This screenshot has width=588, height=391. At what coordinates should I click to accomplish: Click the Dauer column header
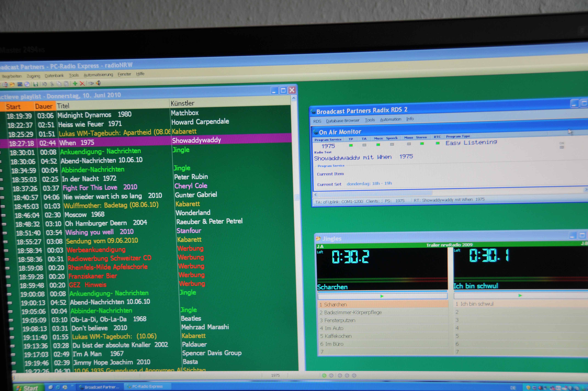[45, 106]
